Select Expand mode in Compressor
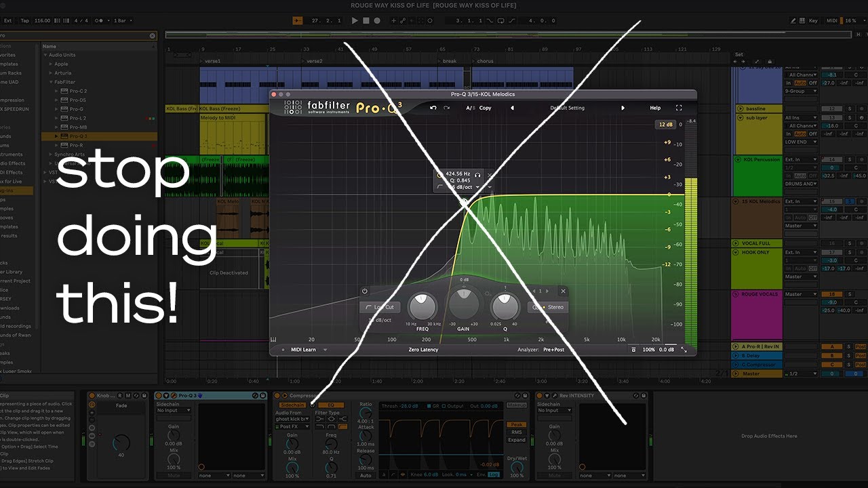The image size is (868, 488). coord(516,440)
